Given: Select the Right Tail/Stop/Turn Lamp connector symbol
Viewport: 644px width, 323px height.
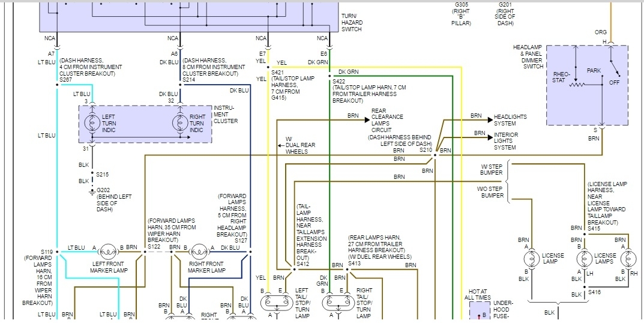Looking at the screenshot, I should (x=338, y=303).
